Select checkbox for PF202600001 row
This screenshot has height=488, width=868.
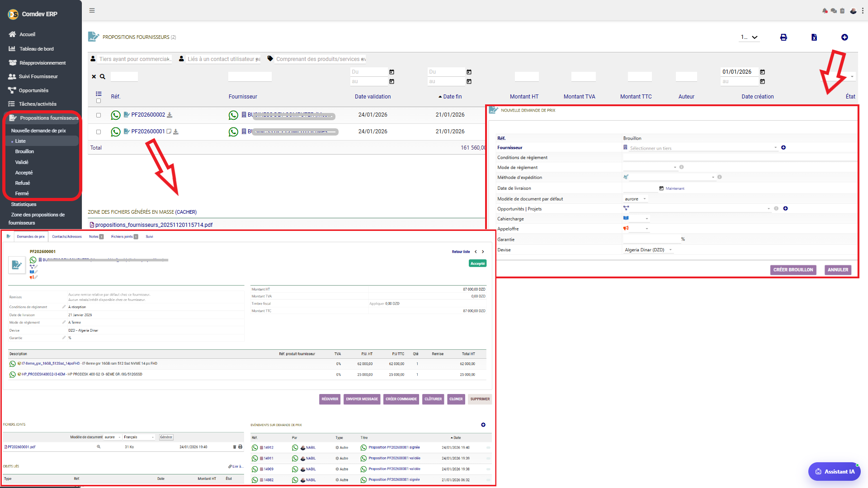[99, 132]
